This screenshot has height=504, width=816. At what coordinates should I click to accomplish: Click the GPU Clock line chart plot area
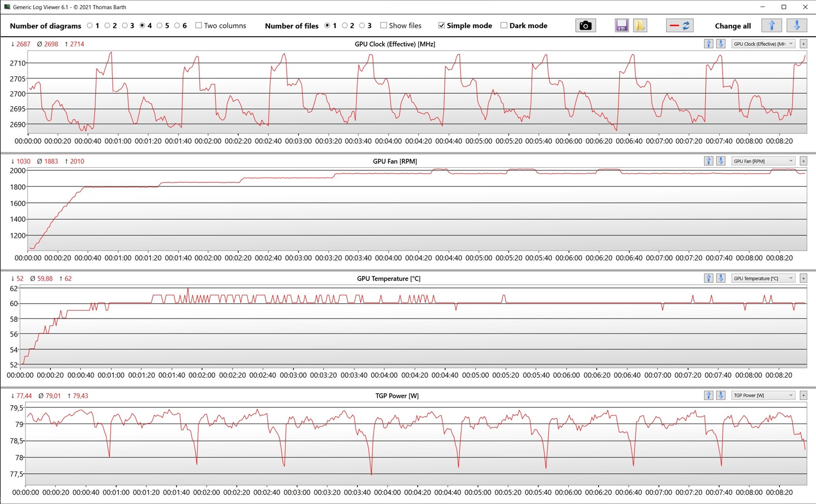(x=417, y=92)
